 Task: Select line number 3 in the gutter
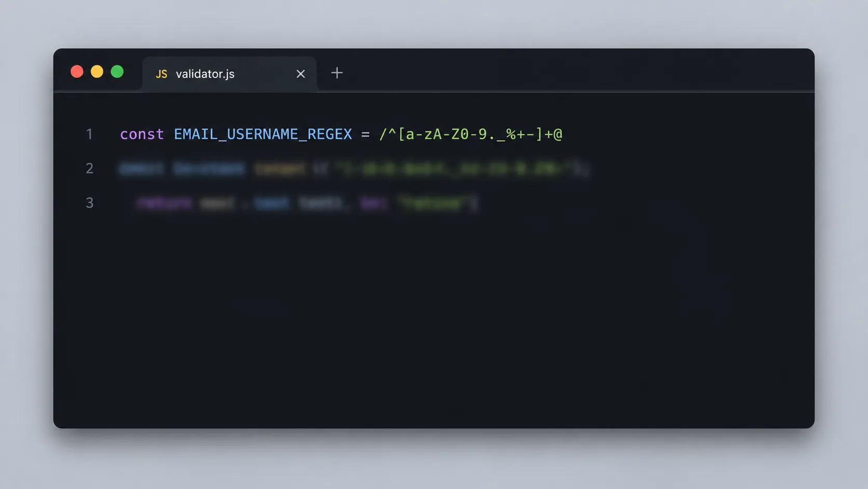(x=89, y=203)
